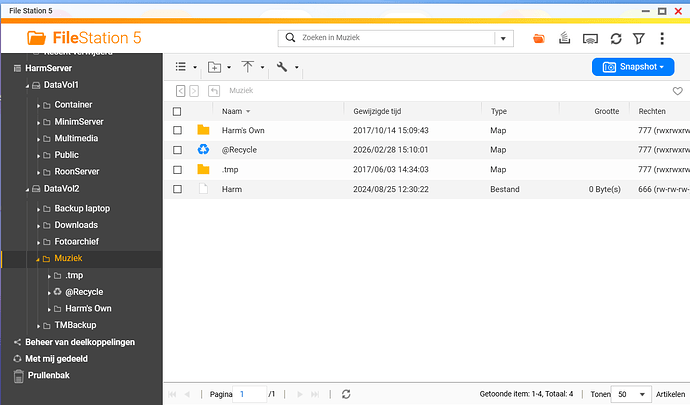Sort by Type column header
The width and height of the screenshot is (690, 405).
click(499, 111)
